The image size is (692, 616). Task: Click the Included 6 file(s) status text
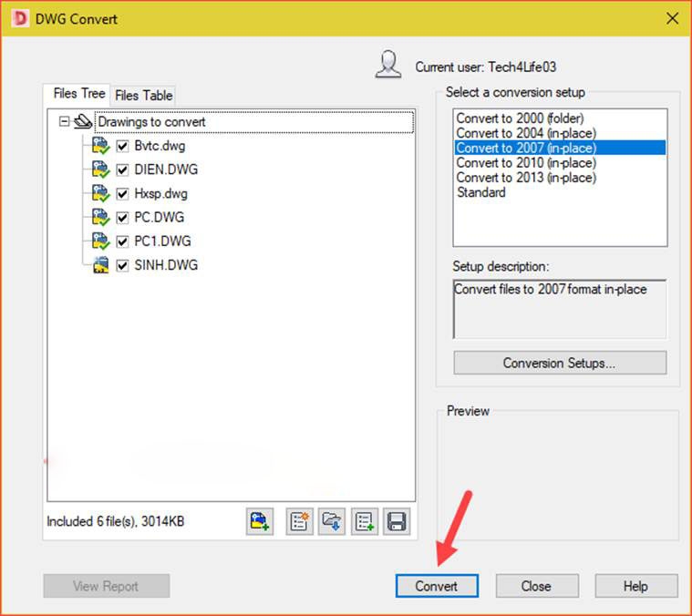116,521
